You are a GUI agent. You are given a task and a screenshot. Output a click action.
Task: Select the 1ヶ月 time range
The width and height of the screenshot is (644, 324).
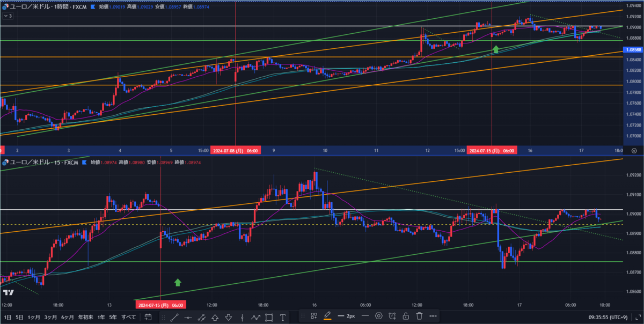point(34,317)
